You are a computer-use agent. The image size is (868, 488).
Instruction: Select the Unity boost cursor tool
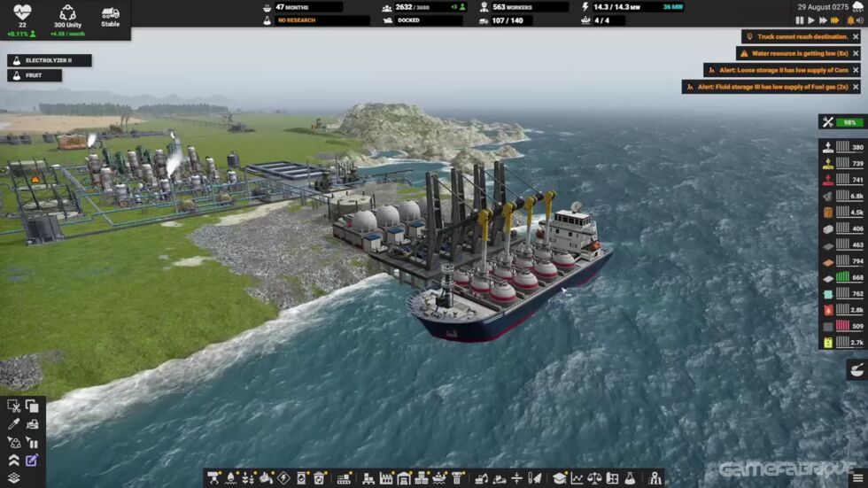(14, 443)
